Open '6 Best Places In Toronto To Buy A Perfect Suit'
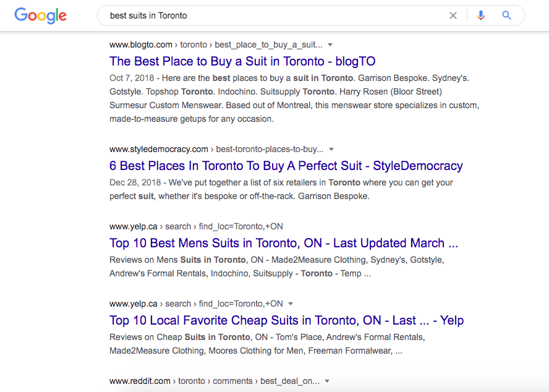The height and width of the screenshot is (392, 549). click(286, 166)
